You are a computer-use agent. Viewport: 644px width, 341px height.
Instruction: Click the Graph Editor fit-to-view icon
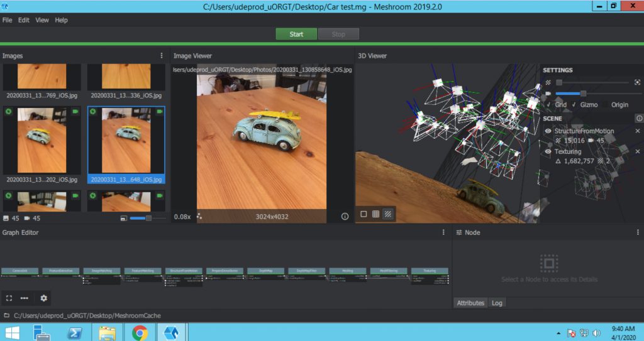(x=9, y=298)
